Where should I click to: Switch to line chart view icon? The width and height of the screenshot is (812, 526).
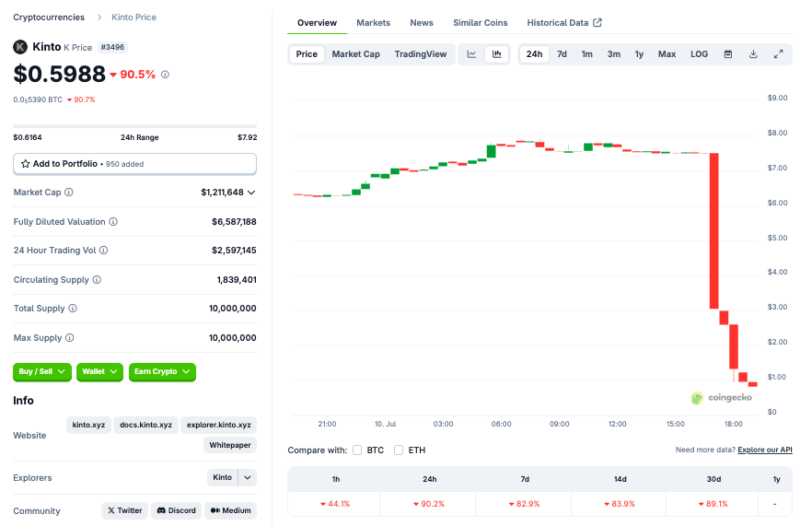[471, 54]
